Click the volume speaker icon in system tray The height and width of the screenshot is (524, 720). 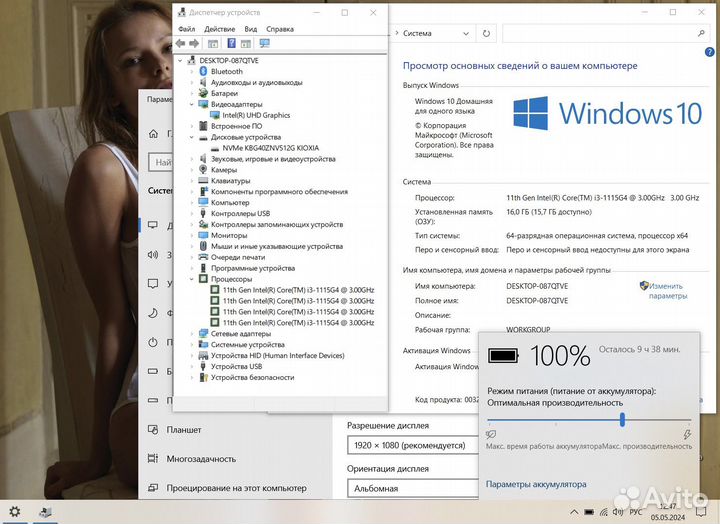tap(618, 512)
